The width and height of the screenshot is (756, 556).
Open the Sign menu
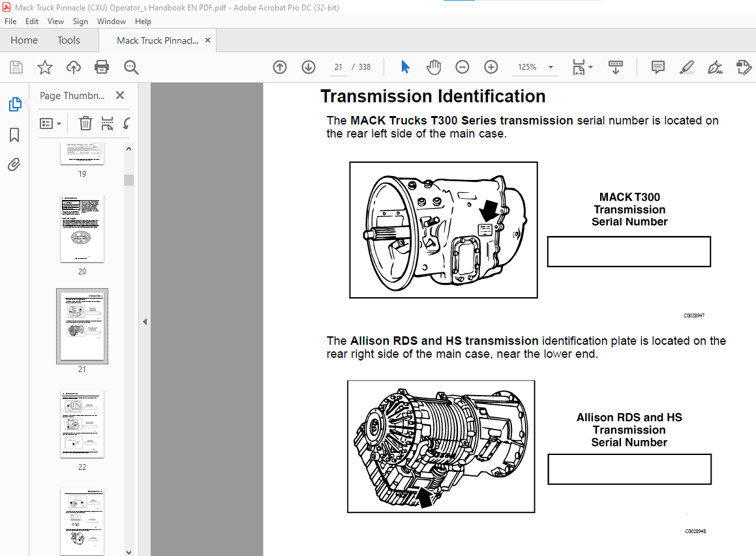pos(80,22)
